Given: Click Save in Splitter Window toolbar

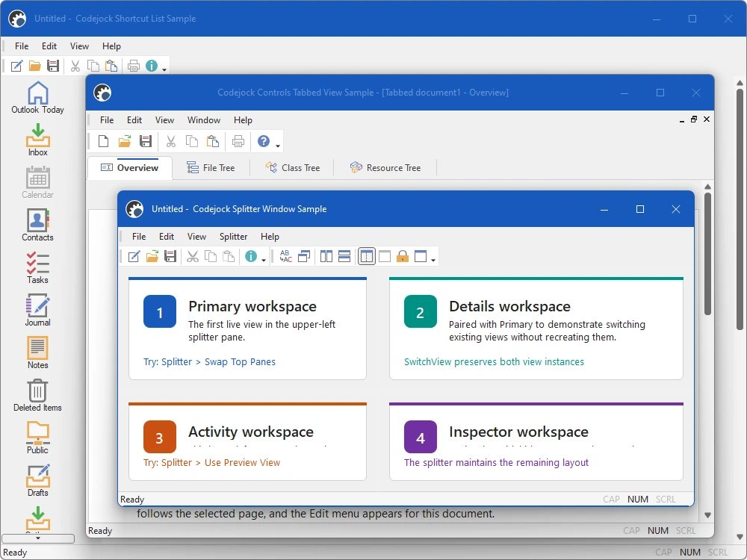Looking at the screenshot, I should (170, 256).
